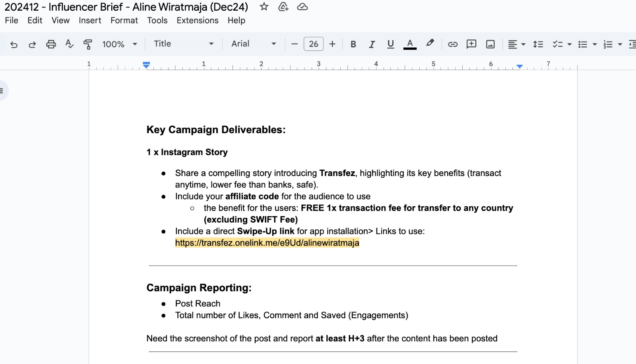
Task: Click the Undo arrow icon
Action: point(14,44)
